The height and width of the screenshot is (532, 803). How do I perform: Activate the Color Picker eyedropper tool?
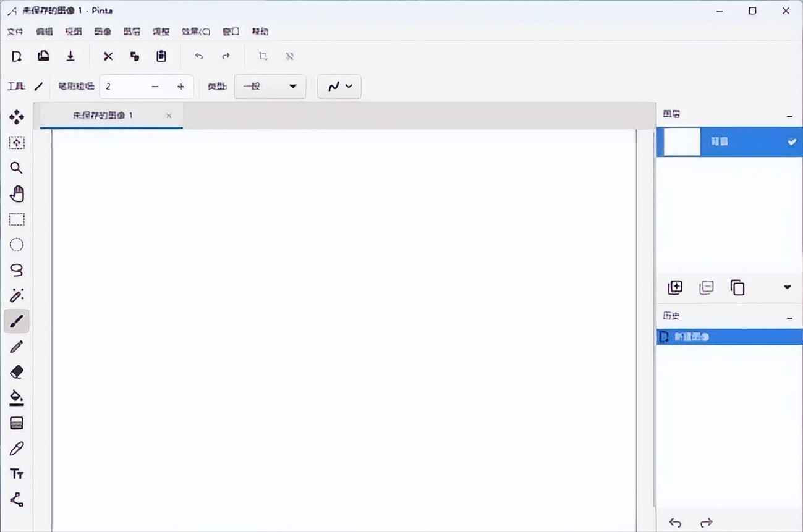17,449
